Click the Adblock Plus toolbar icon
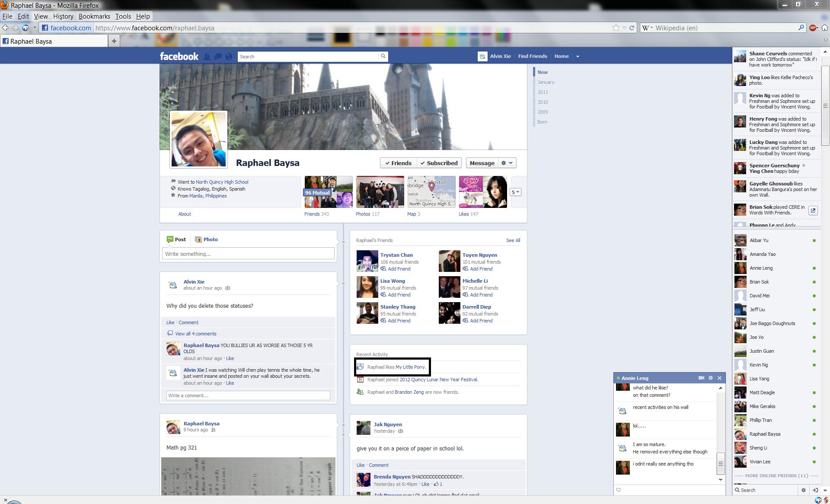Image resolution: width=830 pixels, height=504 pixels. click(813, 28)
